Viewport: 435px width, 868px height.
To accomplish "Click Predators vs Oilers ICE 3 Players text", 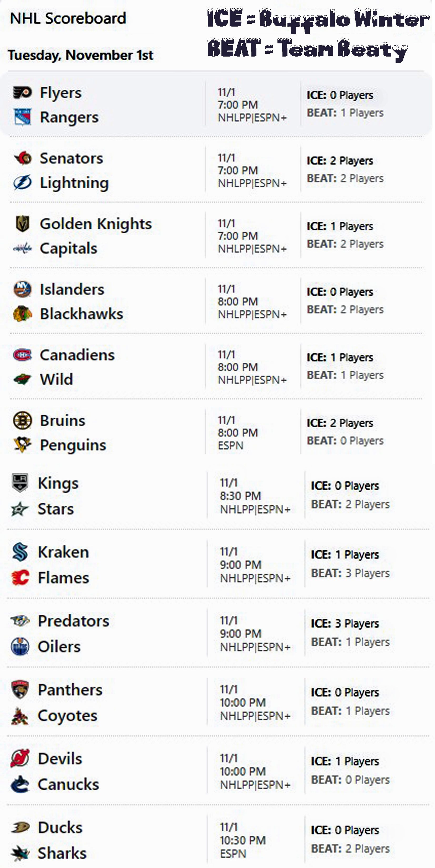I will 345,623.
